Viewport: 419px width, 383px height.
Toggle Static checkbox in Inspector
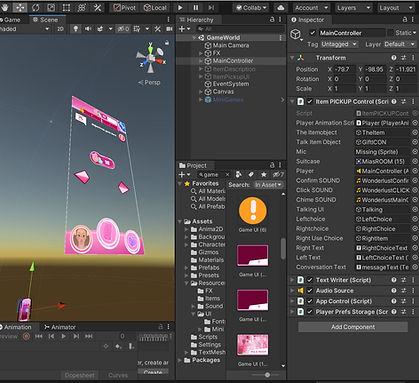point(390,33)
